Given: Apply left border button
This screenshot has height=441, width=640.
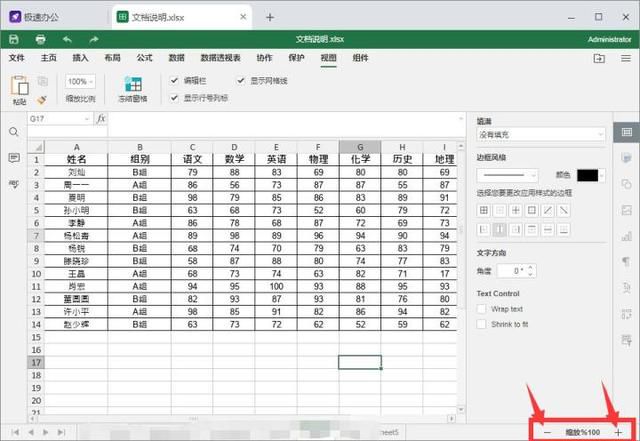Looking at the screenshot, I should tap(484, 229).
